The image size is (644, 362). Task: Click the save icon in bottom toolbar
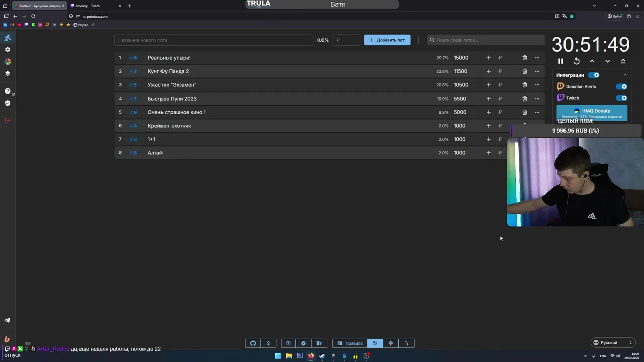pos(288,343)
